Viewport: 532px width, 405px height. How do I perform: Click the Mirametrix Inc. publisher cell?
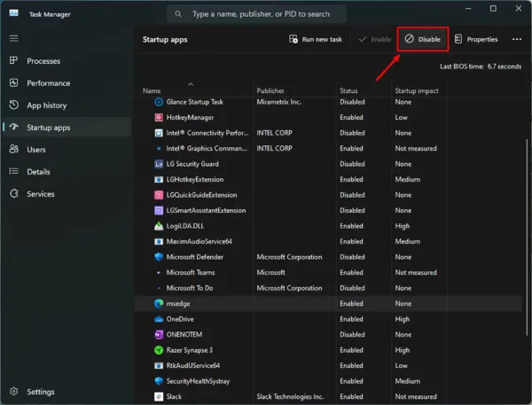point(279,102)
